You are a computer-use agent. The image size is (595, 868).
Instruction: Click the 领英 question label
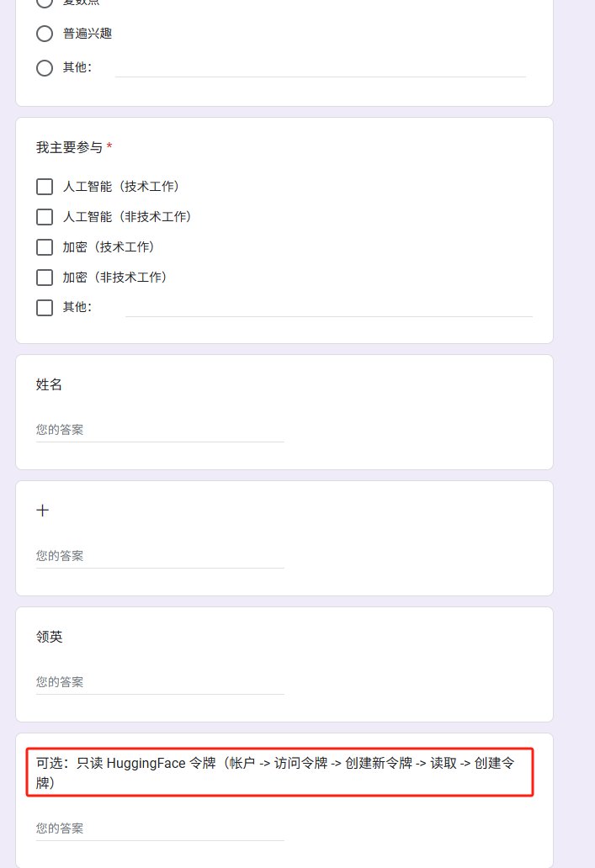click(x=49, y=637)
